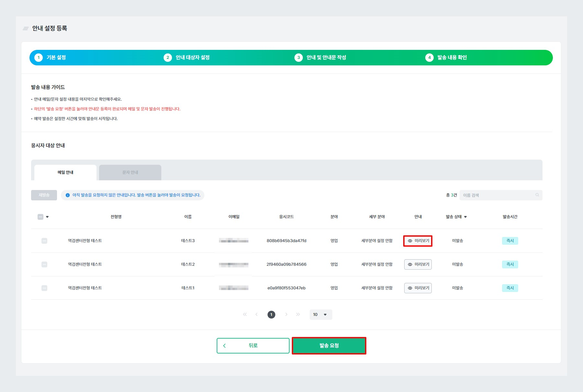Click the name cell 테스트1
The image size is (583, 392).
point(188,288)
